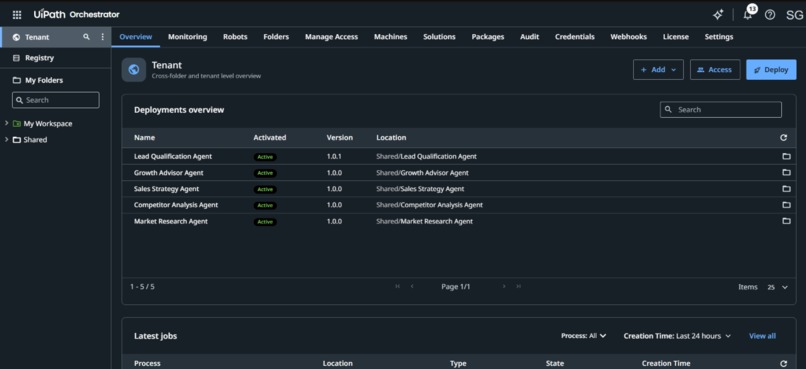Click the Deploy button
The height and width of the screenshot is (369, 806).
coord(771,70)
